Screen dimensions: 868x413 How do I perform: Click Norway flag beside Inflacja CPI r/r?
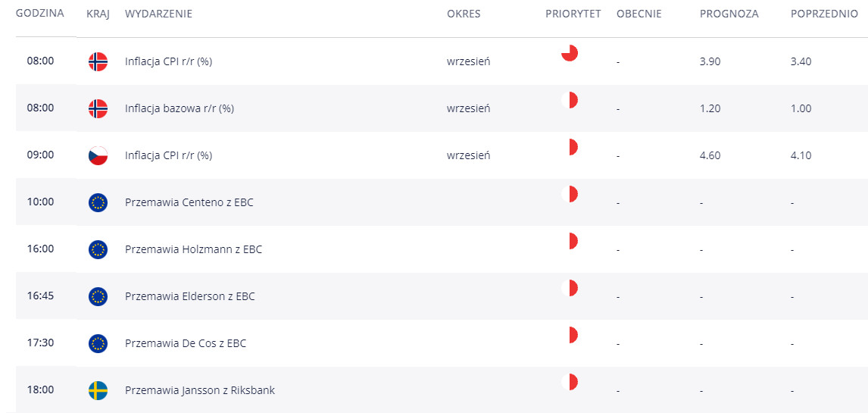coord(98,61)
